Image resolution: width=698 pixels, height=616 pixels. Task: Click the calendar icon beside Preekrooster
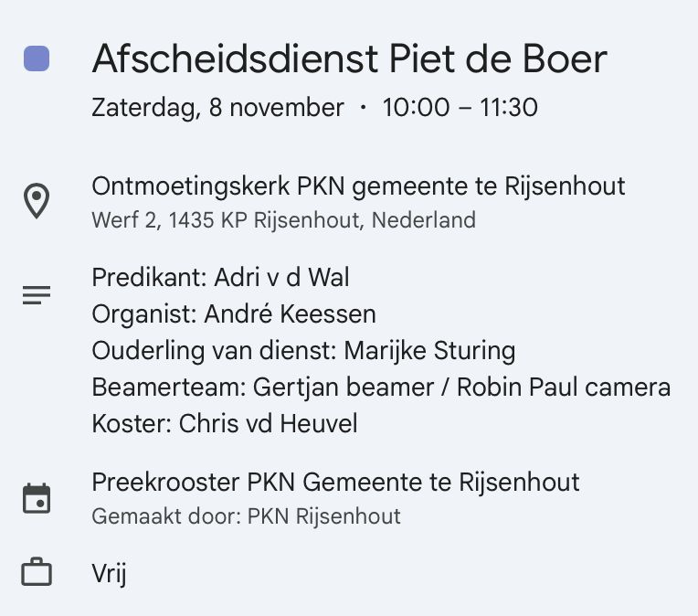(x=37, y=499)
